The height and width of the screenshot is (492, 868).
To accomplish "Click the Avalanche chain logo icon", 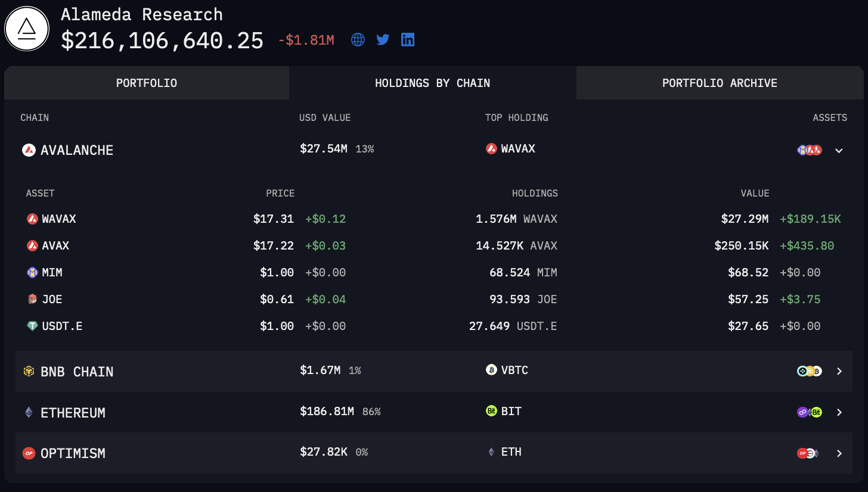I will (x=29, y=150).
